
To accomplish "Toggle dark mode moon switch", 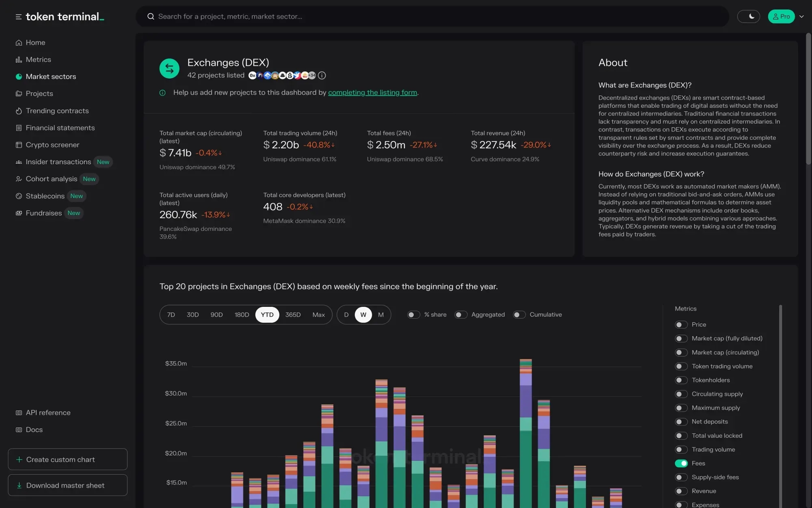I will coord(748,17).
